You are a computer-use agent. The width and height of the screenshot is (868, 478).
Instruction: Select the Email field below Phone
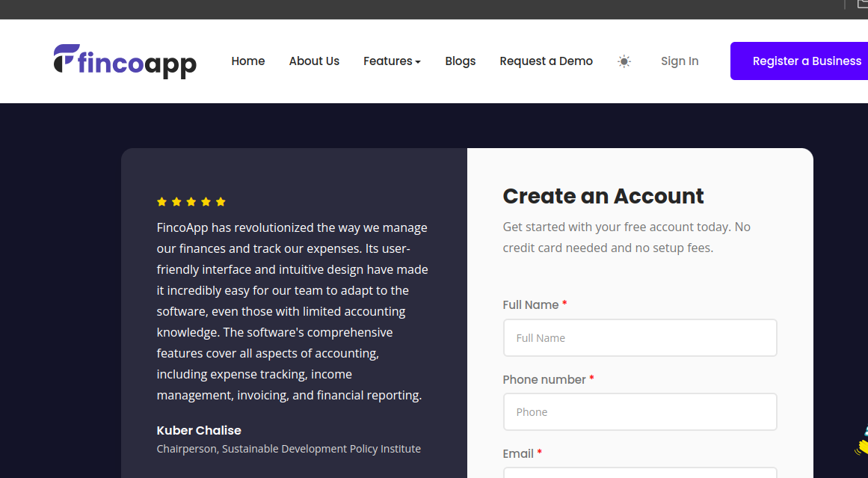pyautogui.click(x=640, y=473)
